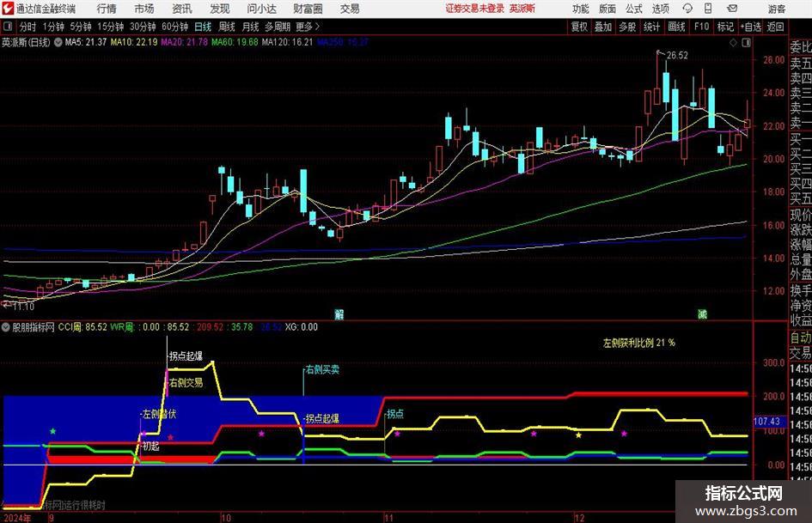The height and width of the screenshot is (523, 812).
Task: Click the MA60: 19.68 value
Action: coord(235,42)
